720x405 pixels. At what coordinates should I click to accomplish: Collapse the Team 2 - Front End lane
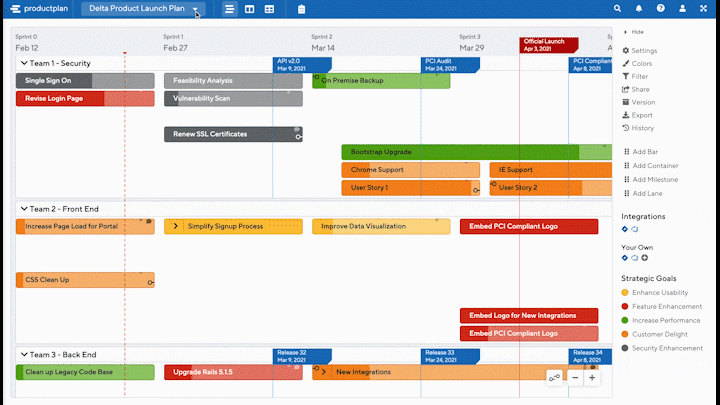point(22,209)
